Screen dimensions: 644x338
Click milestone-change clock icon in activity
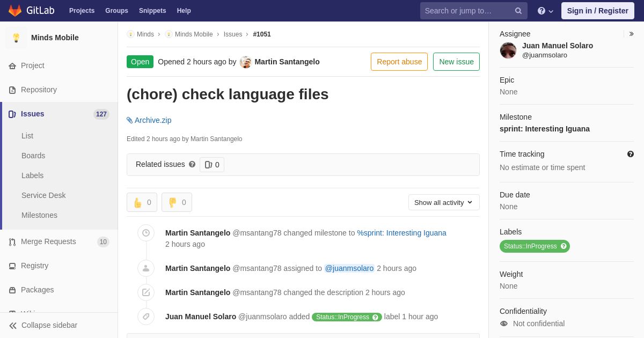(146, 233)
